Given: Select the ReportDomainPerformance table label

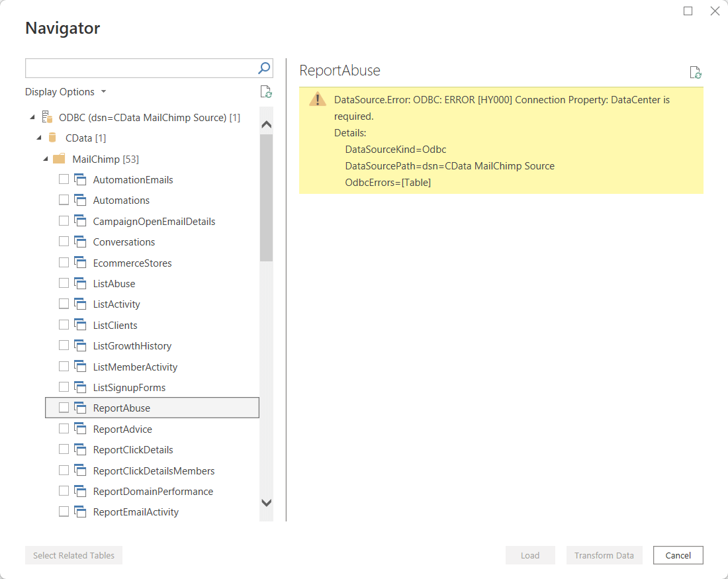Looking at the screenshot, I should (154, 491).
